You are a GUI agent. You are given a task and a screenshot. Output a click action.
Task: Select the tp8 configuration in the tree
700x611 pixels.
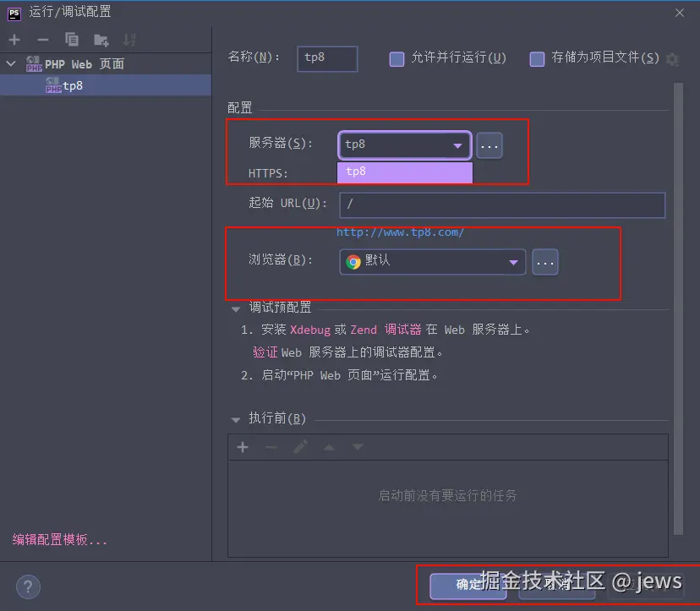point(73,85)
